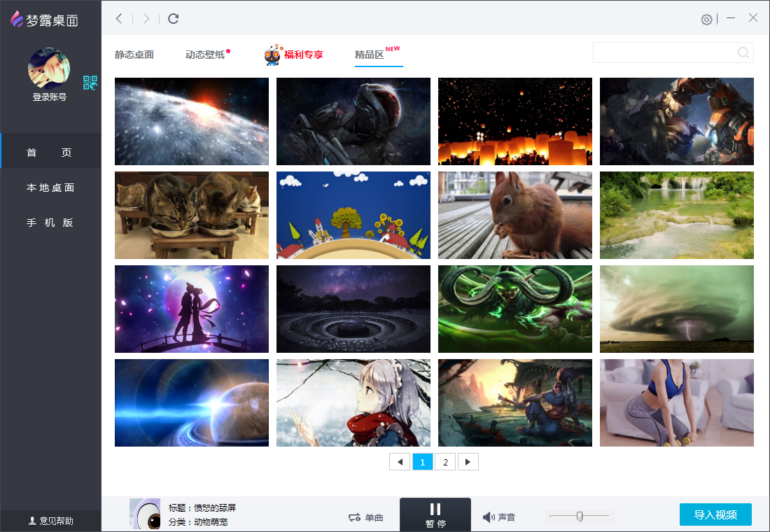Go to the next page arrow
The image size is (770, 532).
tap(468, 462)
